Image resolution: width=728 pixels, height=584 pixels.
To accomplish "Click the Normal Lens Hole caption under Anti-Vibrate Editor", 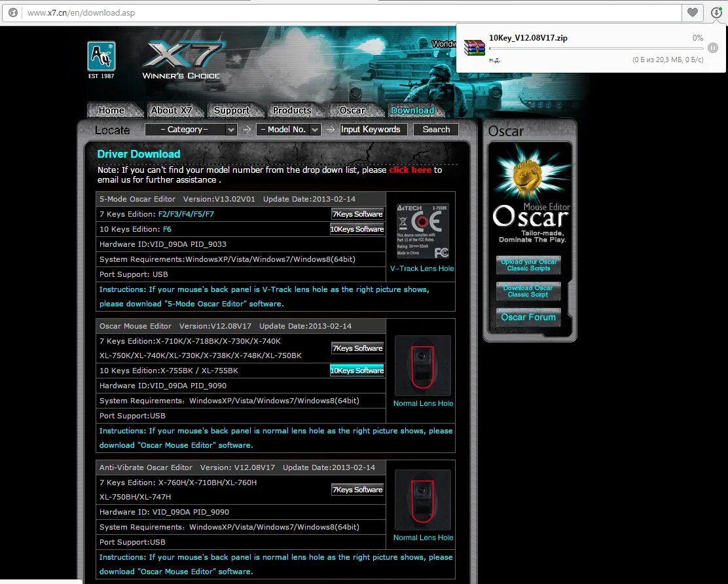I will [x=423, y=538].
